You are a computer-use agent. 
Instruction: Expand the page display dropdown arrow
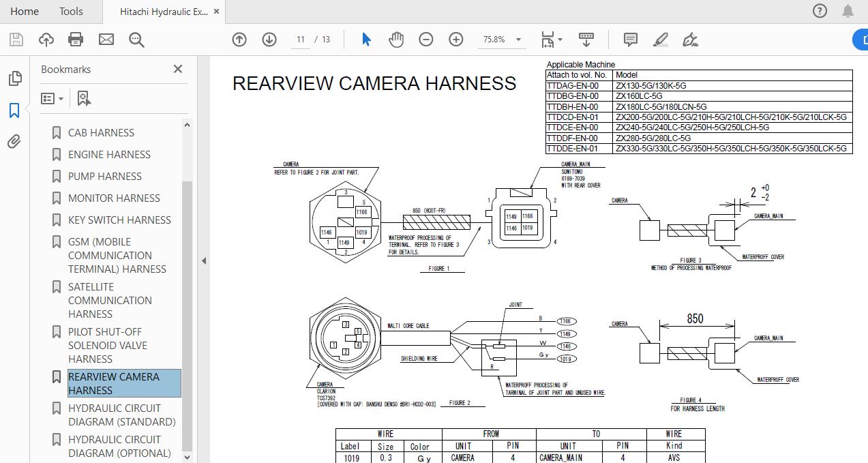560,40
